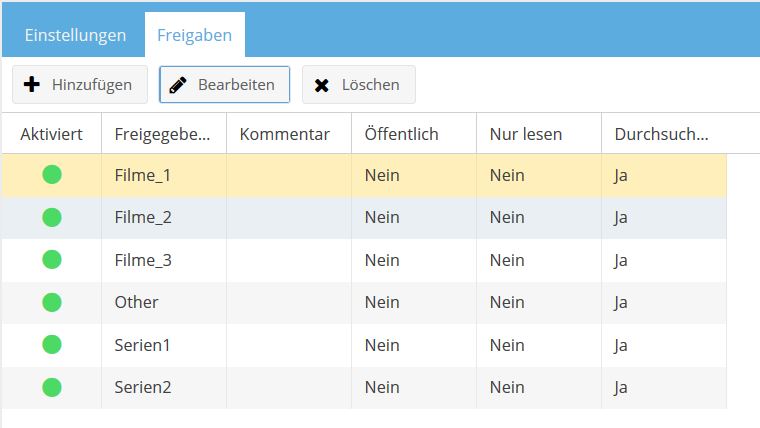The height and width of the screenshot is (428, 760).
Task: Click the X icon on Löschen
Action: [321, 85]
